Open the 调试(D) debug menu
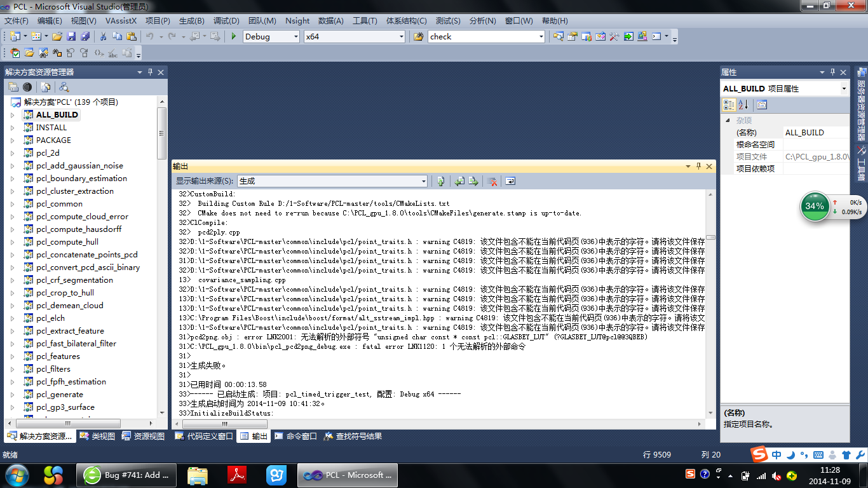Screen dimensions: 868x488 [x=226, y=20]
